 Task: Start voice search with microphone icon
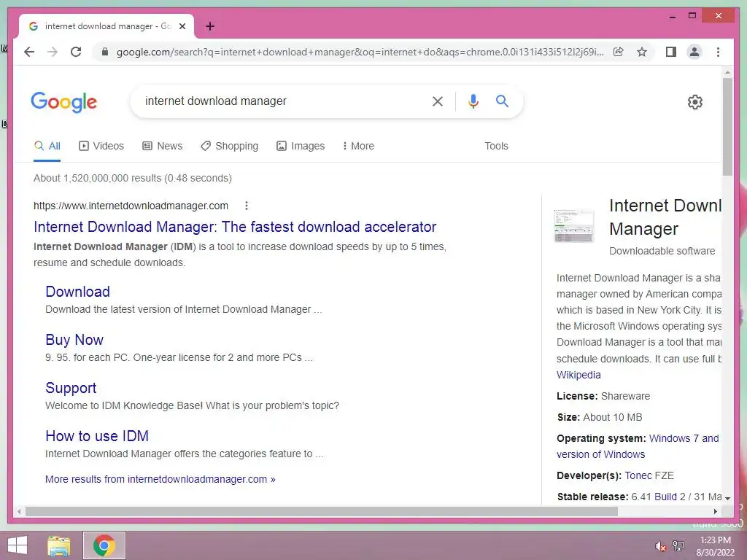click(473, 101)
